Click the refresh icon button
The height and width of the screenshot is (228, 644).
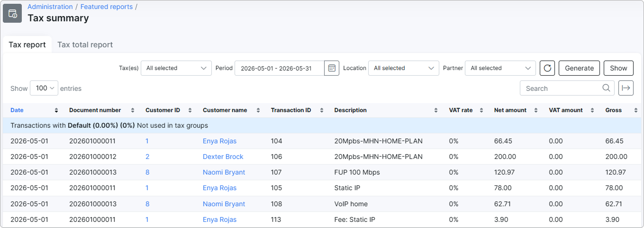(547, 68)
